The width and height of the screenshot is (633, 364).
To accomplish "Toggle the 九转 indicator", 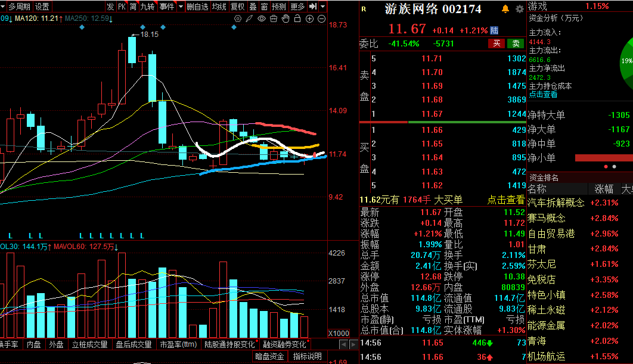I will click(147, 7).
